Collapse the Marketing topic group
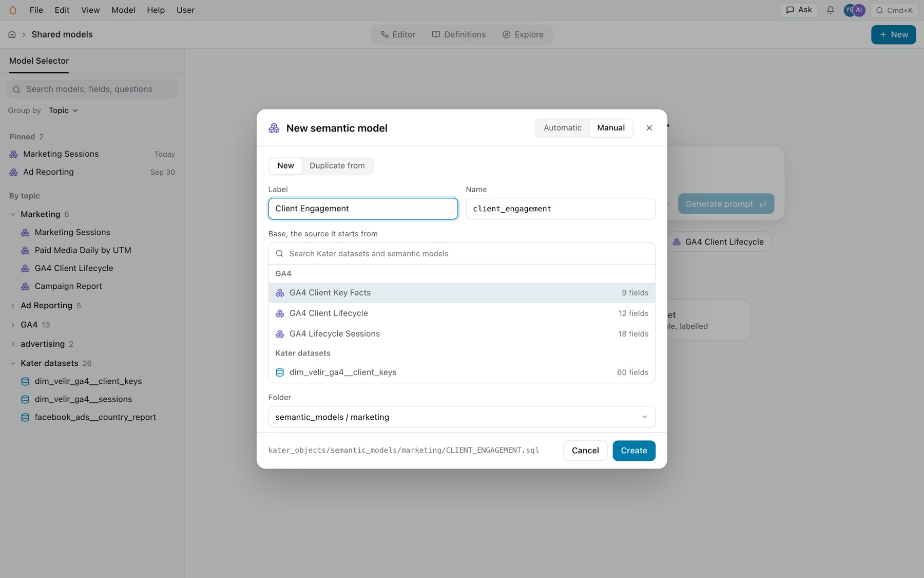 point(13,214)
